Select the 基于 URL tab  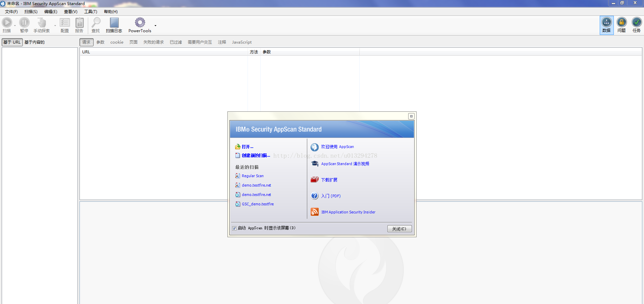[x=12, y=42]
